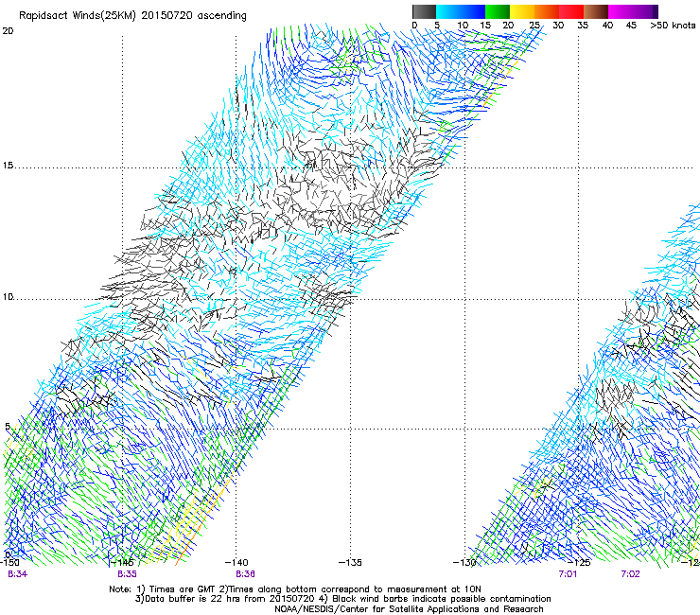700x615 pixels.
Task: Click the '15' latitude label on the left axis
Action: (8, 166)
